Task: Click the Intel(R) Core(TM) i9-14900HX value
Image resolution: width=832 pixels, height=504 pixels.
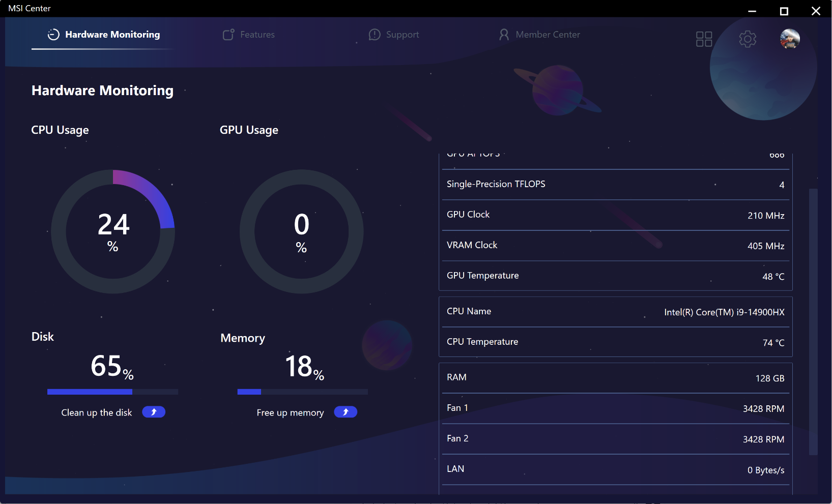Action: 724,312
